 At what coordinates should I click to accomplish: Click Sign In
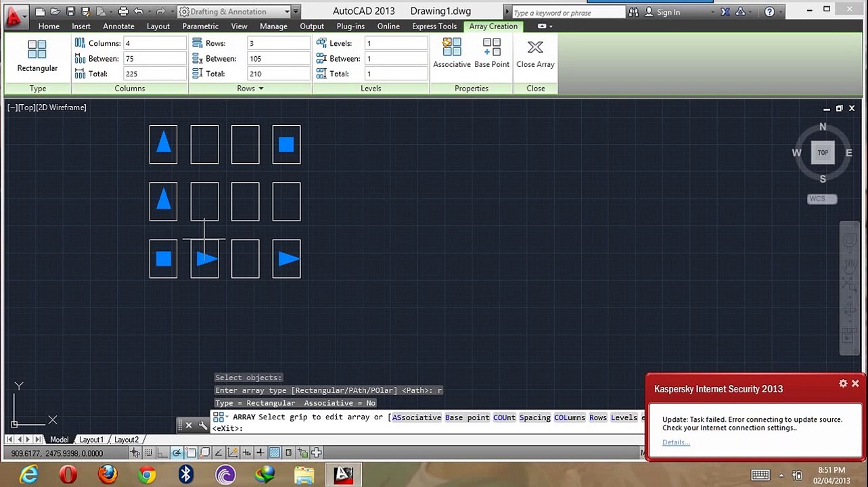click(668, 12)
